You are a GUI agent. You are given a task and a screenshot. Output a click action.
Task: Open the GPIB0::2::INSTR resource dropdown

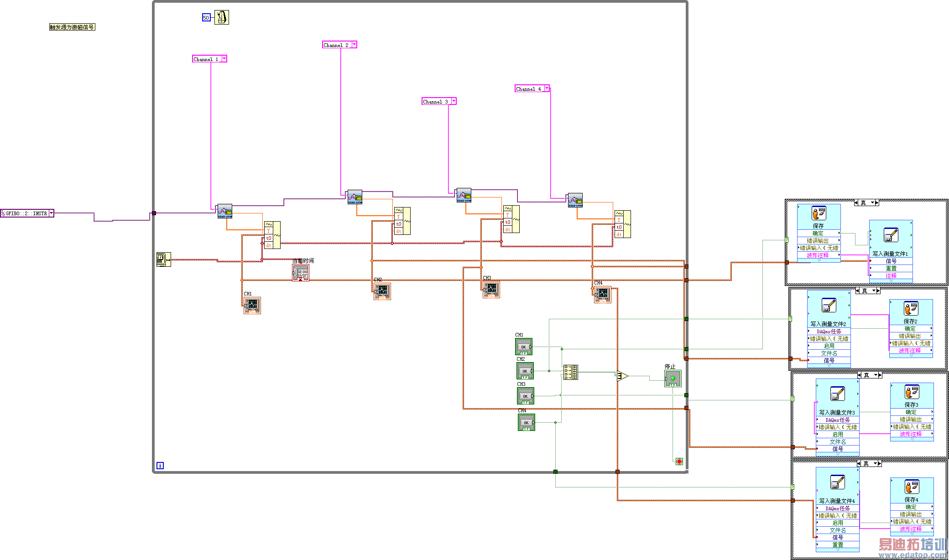51,213
